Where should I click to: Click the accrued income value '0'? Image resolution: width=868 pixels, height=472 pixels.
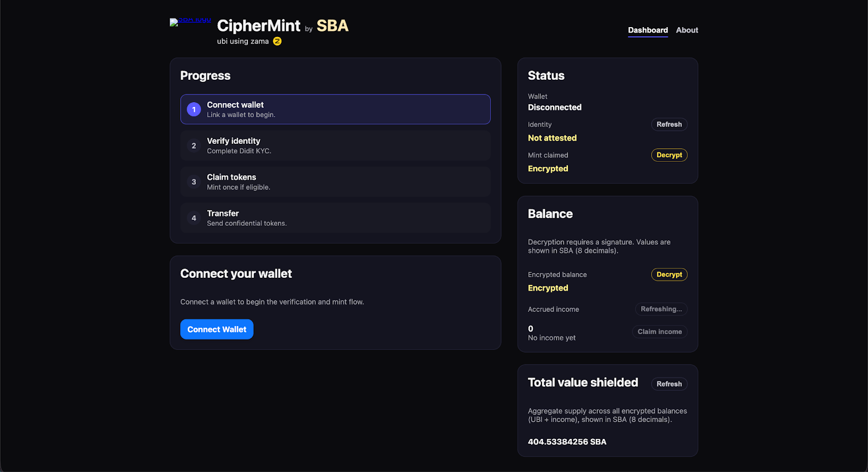point(531,329)
